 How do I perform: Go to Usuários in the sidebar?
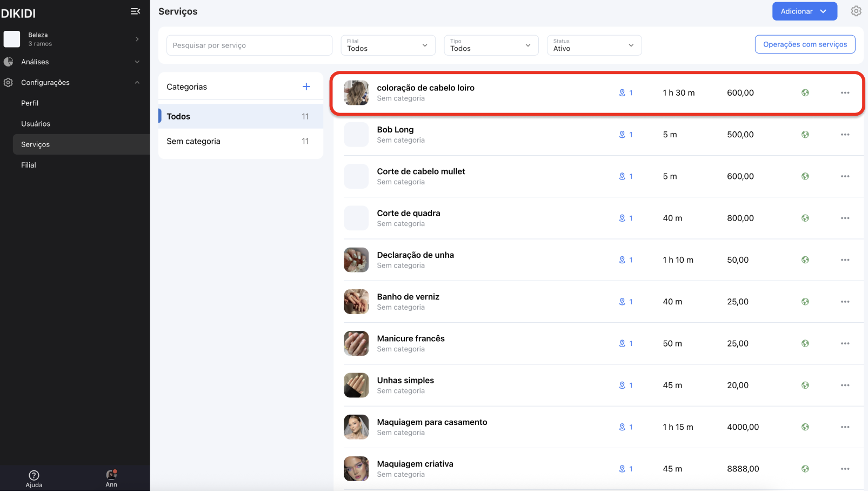[36, 124]
